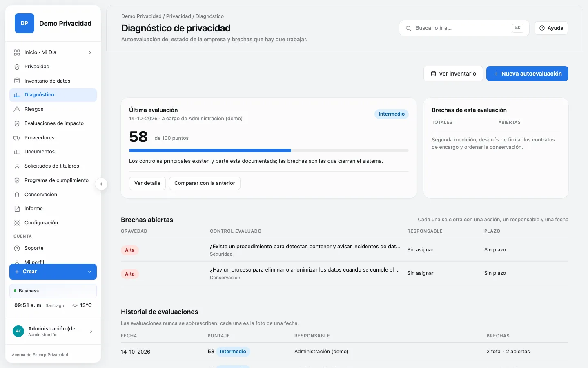The width and height of the screenshot is (588, 368).
Task: Click the Proveedores truck icon
Action: (17, 138)
